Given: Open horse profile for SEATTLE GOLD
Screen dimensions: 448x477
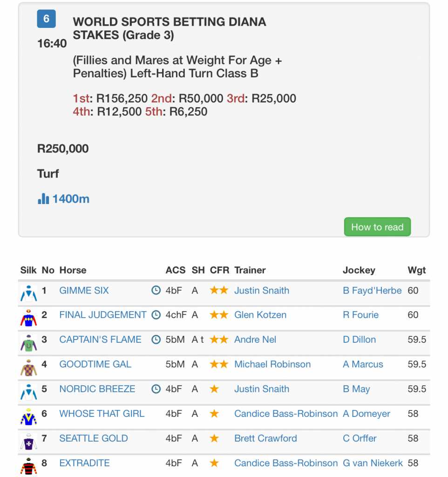Looking at the screenshot, I should 93,438.
